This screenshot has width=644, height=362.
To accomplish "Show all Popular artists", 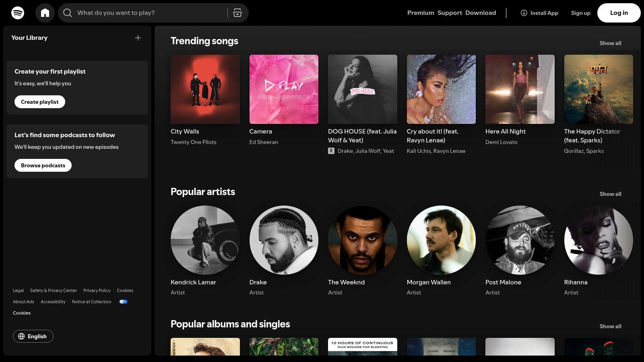I will (x=610, y=194).
